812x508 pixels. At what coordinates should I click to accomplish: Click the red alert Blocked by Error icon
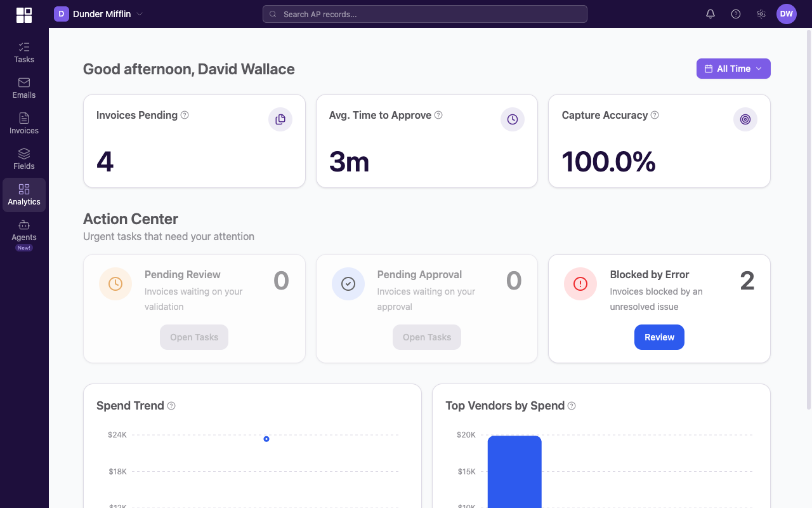(x=580, y=284)
